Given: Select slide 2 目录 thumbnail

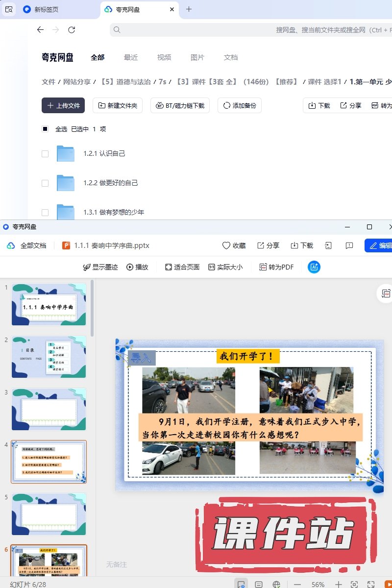Looking at the screenshot, I should (49, 356).
